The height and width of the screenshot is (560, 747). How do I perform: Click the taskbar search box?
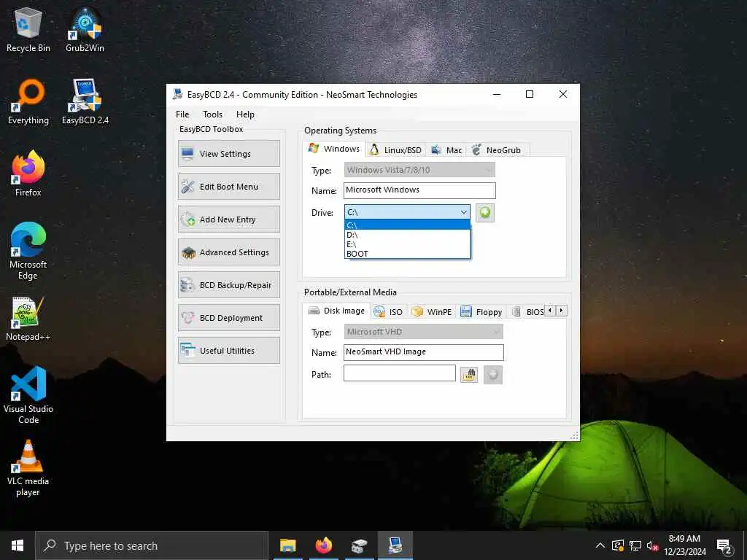(x=152, y=545)
